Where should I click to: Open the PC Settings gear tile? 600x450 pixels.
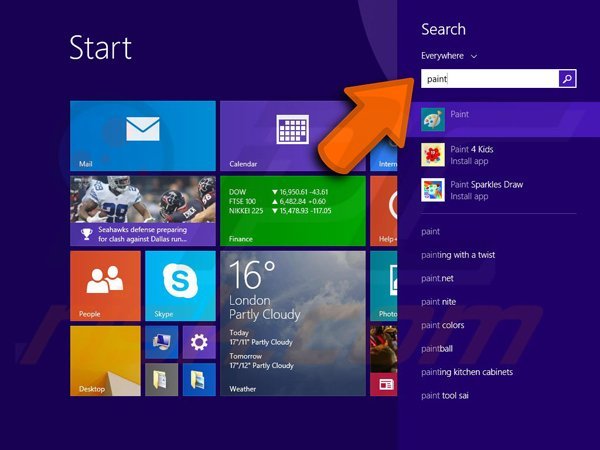pyautogui.click(x=199, y=342)
